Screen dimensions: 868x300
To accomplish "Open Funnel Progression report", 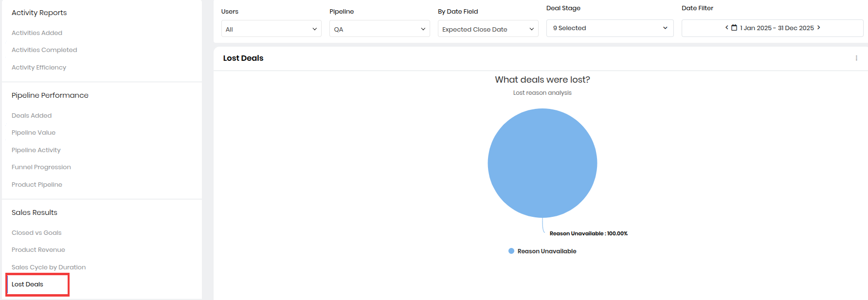I will pyautogui.click(x=41, y=167).
